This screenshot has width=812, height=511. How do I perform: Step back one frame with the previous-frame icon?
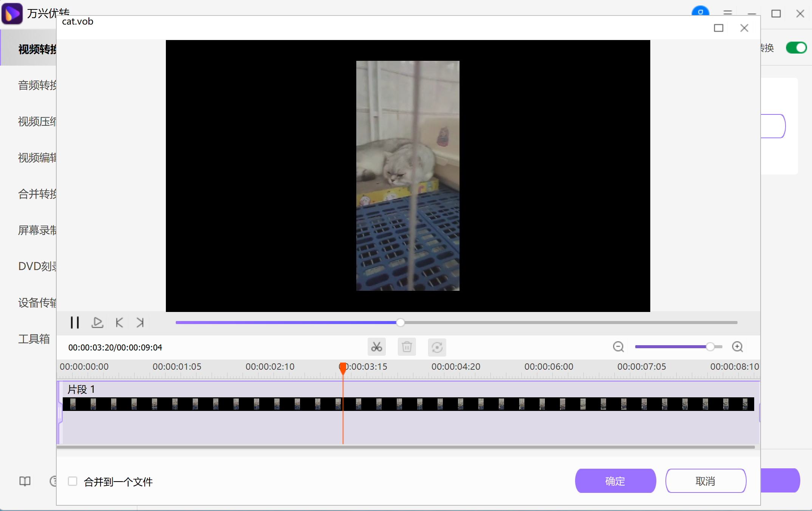click(119, 322)
